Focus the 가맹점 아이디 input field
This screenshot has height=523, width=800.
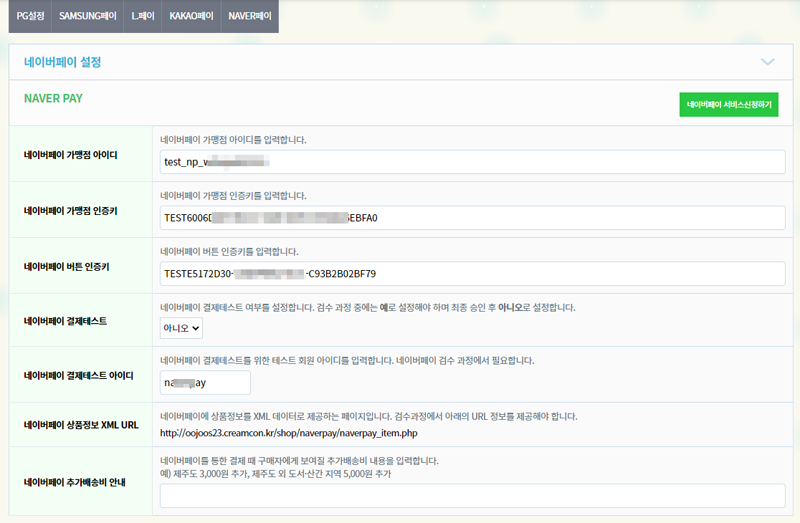(472, 162)
